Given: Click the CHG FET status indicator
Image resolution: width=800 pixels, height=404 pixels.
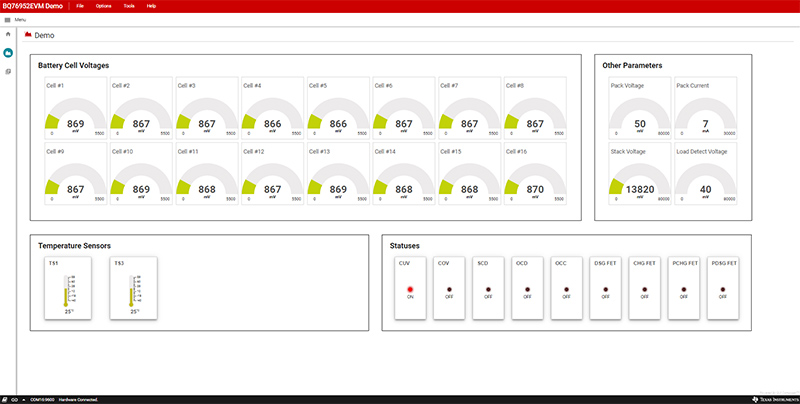Looking at the screenshot, I should (x=644, y=289).
